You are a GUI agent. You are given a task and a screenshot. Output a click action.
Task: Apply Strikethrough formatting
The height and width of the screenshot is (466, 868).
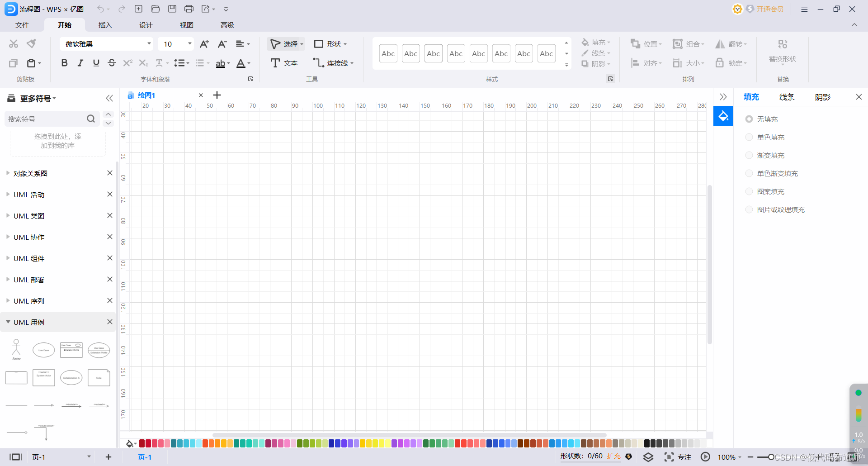tap(112, 63)
